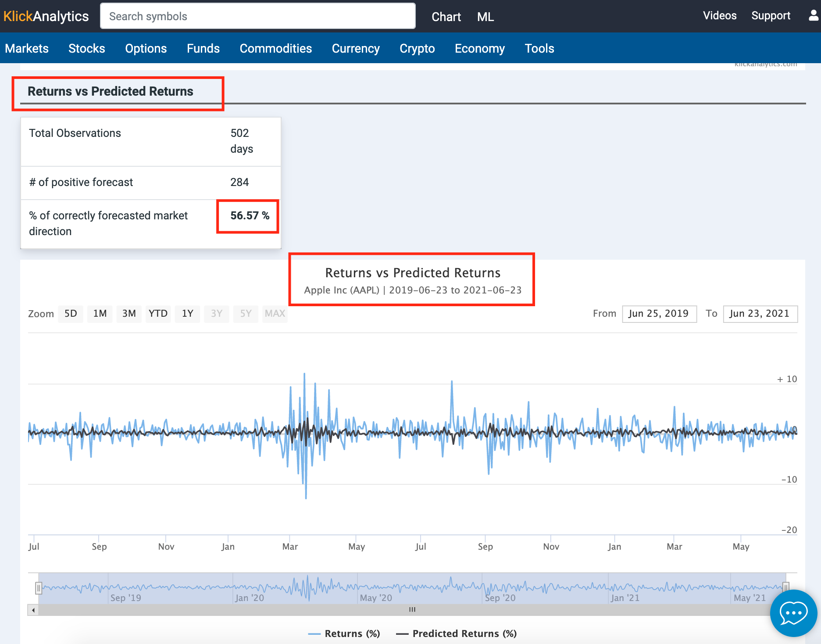This screenshot has height=644, width=821.
Task: Select the '284' positive forecast value
Action: 239,182
